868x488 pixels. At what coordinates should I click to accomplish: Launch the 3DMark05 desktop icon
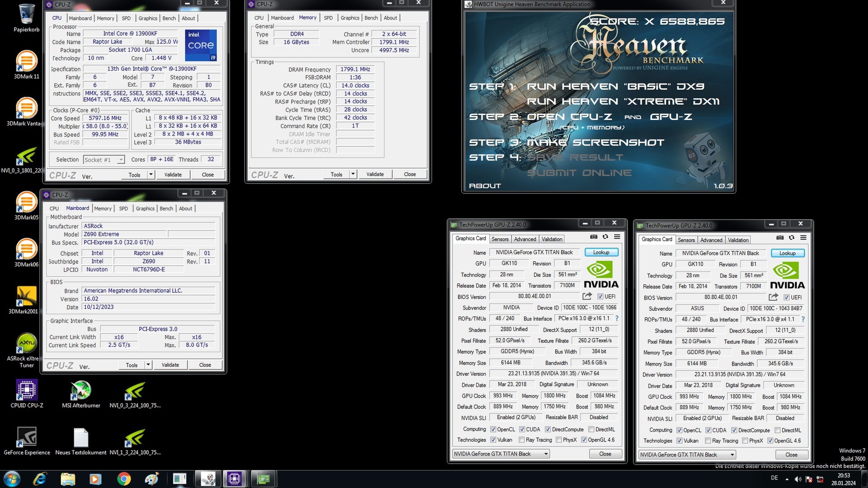[27, 205]
